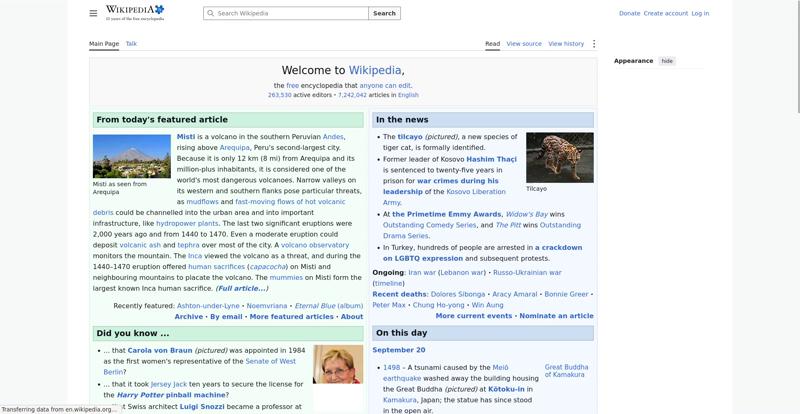Select the Read tab
The height and width of the screenshot is (414, 800).
coord(492,44)
